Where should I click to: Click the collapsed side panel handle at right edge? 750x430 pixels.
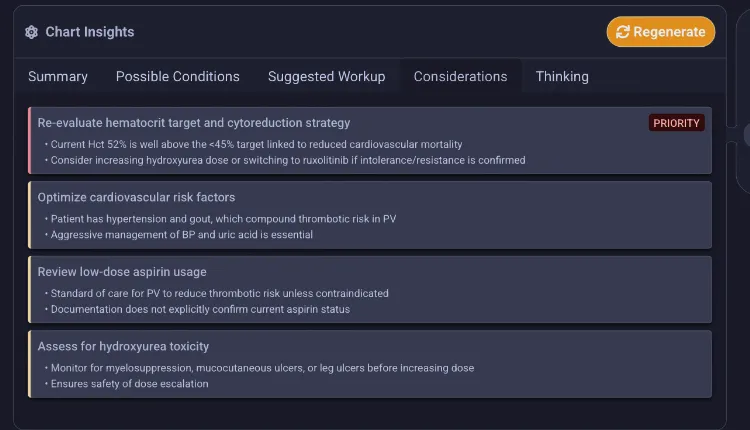[x=746, y=135]
